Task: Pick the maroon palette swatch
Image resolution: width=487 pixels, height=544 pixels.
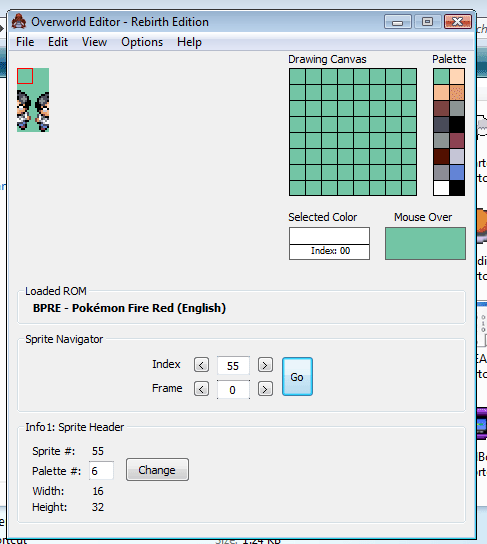Action: (x=457, y=141)
